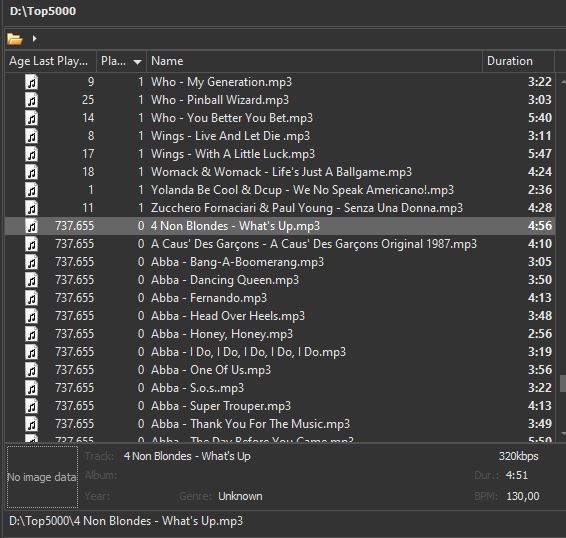This screenshot has width=566, height=538.
Task: Click music icon of Abba - Fernando
Action: pos(31,298)
